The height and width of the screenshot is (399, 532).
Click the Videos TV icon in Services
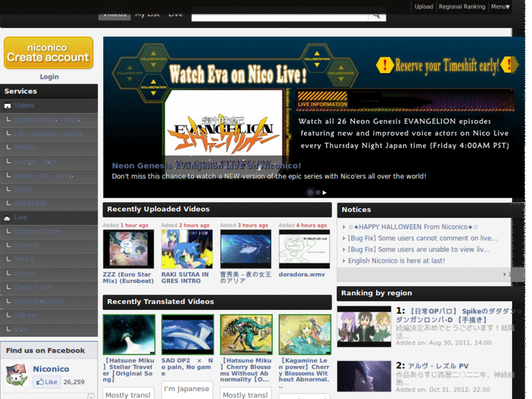coord(7,106)
